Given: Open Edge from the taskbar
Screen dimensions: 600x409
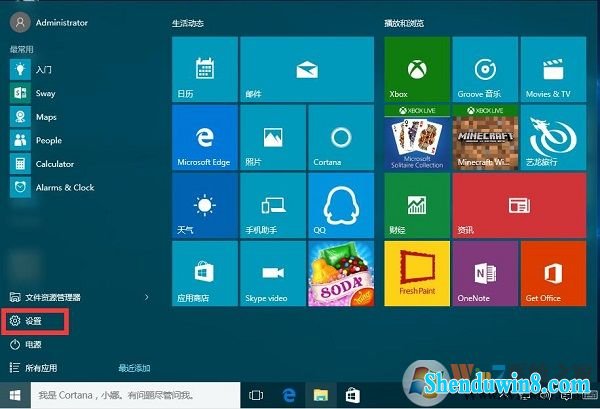Looking at the screenshot, I should [289, 395].
